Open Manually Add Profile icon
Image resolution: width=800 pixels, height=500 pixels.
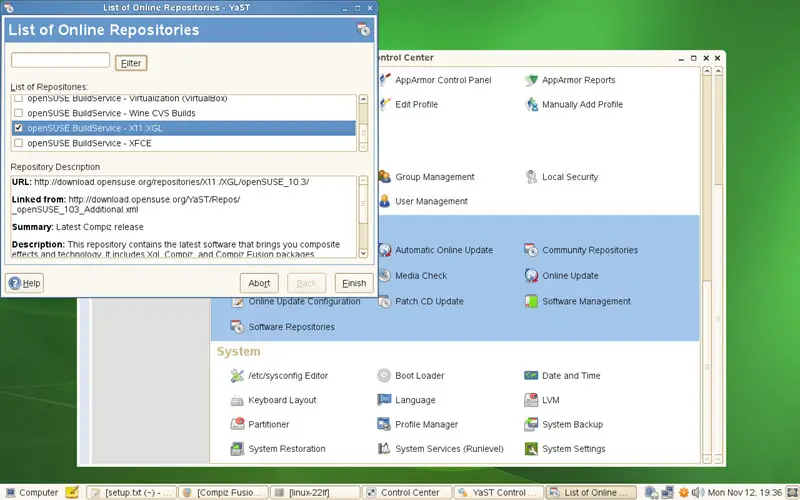[x=531, y=105]
